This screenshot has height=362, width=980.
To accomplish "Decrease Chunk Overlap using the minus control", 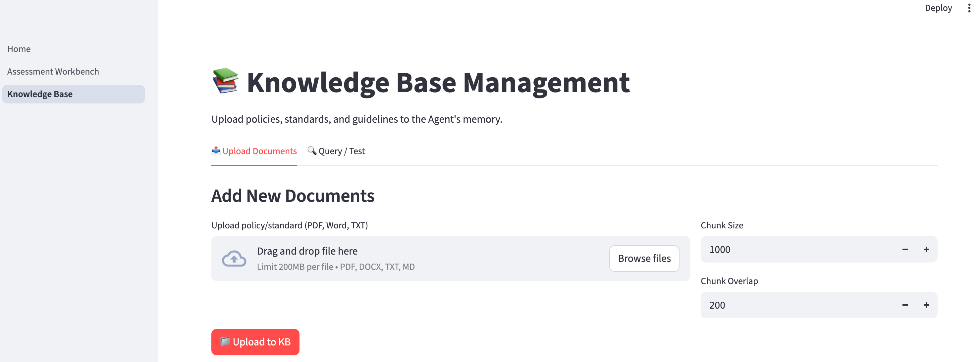I will coord(905,305).
